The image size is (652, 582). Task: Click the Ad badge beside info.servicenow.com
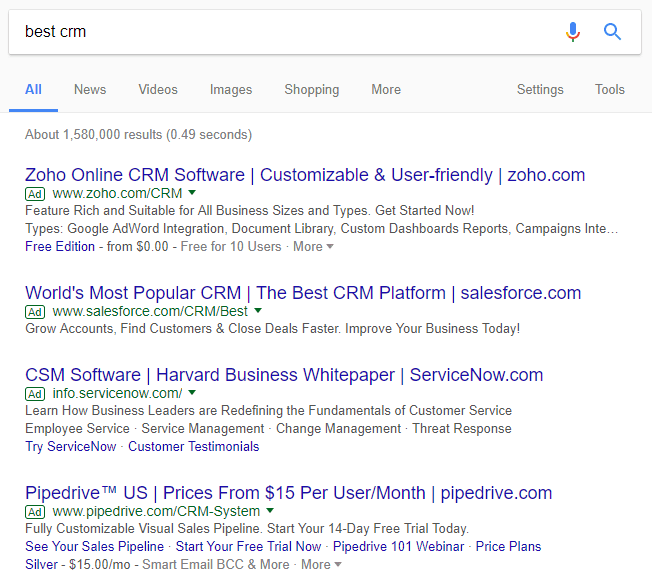click(35, 394)
